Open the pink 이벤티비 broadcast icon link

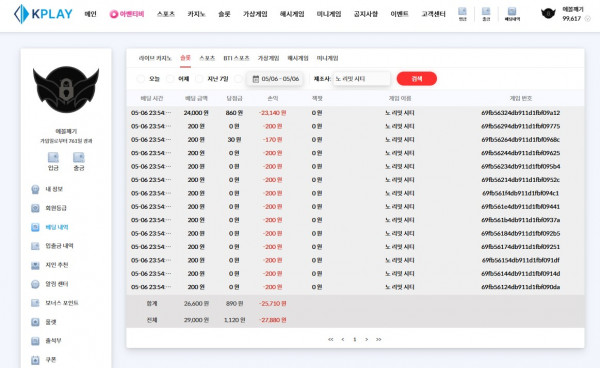pos(127,14)
